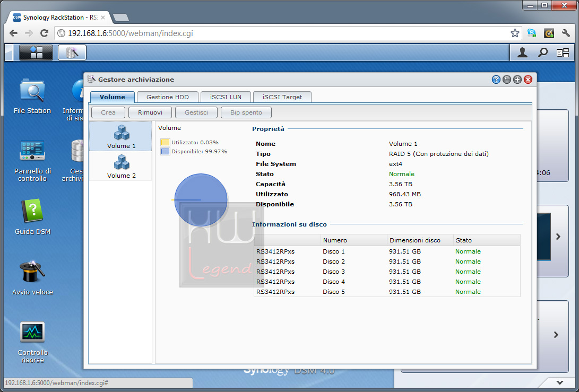This screenshot has width=579, height=392.
Task: Launch Avvio veloce wizard icon
Action: (x=32, y=277)
